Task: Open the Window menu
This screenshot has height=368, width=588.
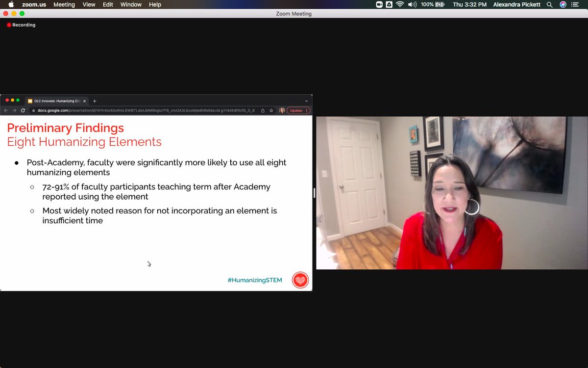Action: [131, 4]
